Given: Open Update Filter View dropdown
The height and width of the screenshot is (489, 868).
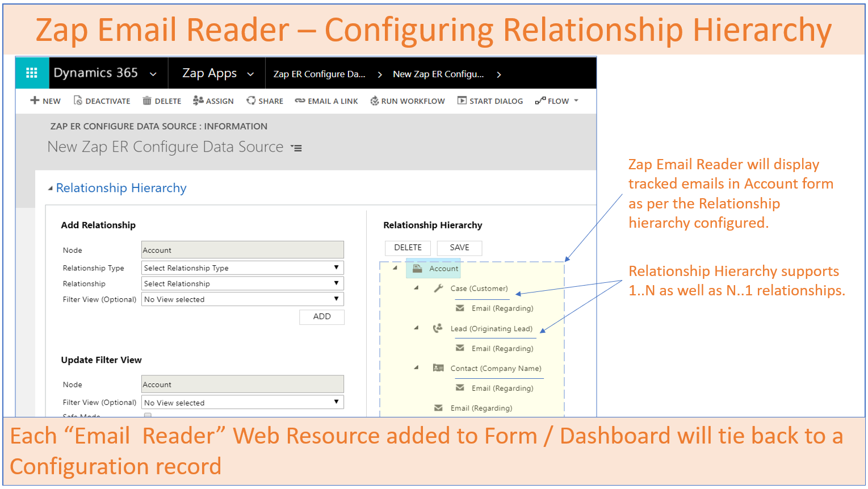Looking at the screenshot, I should pos(242,402).
